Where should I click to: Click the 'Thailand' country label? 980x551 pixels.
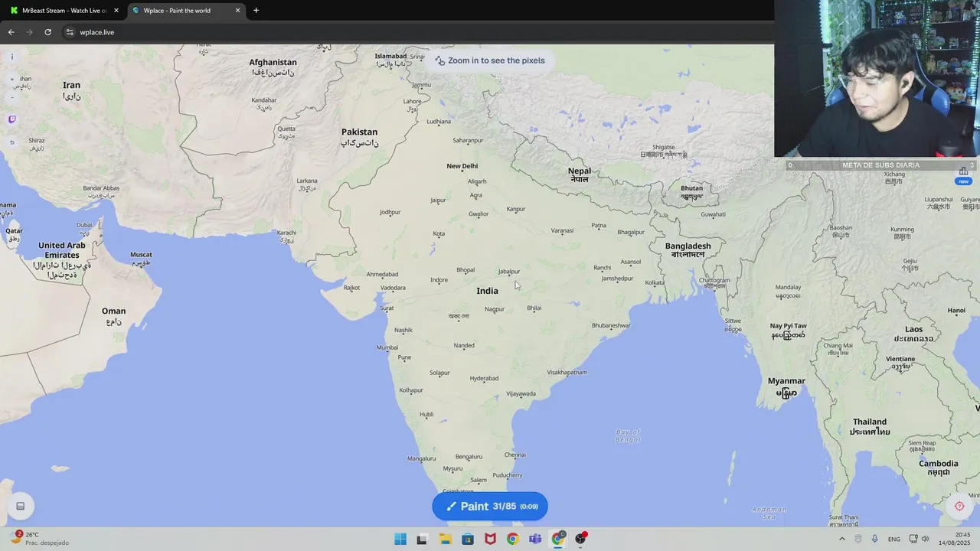click(870, 422)
